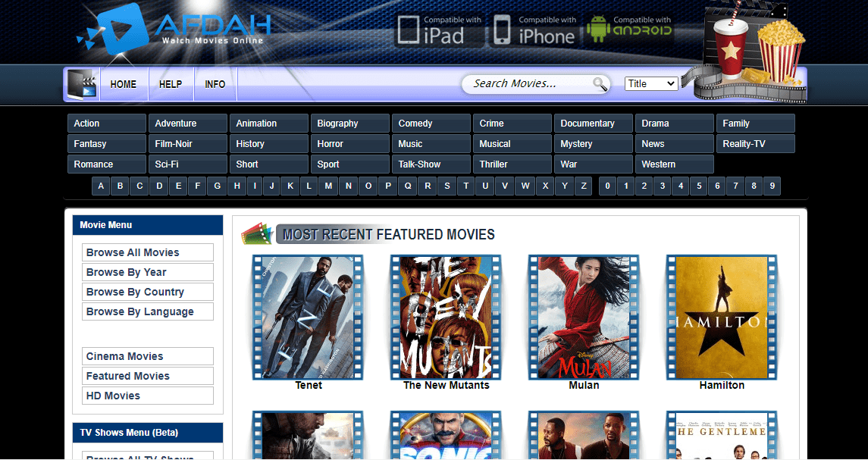Open the Mulan movie poster

click(x=584, y=318)
